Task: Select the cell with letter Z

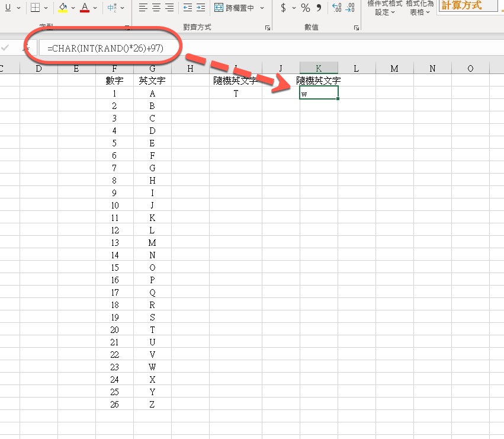Action: click(152, 404)
